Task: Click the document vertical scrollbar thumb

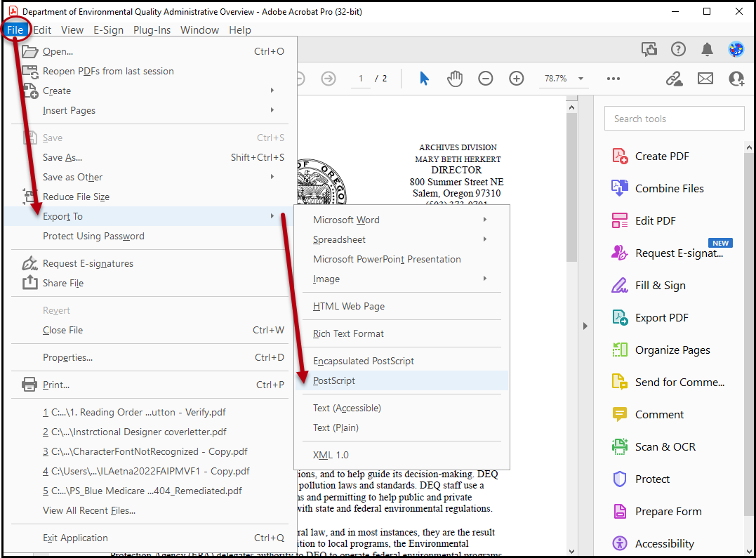Action: point(571,188)
